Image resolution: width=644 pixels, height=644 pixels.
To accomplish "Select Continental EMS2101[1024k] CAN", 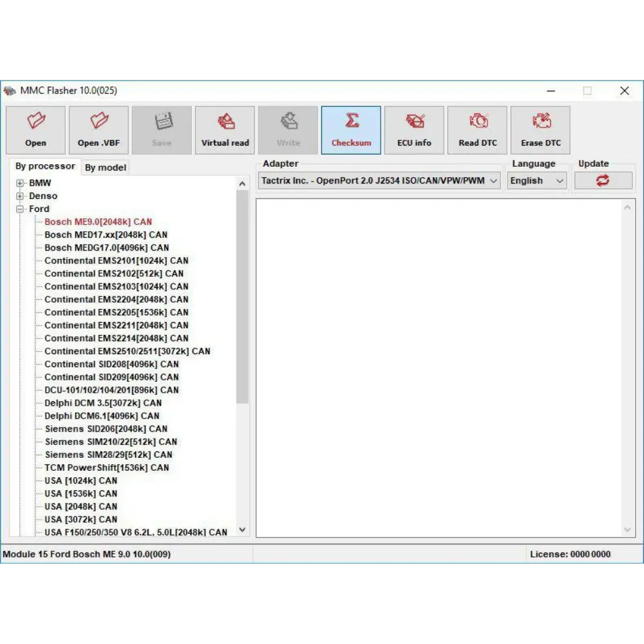I will (117, 261).
